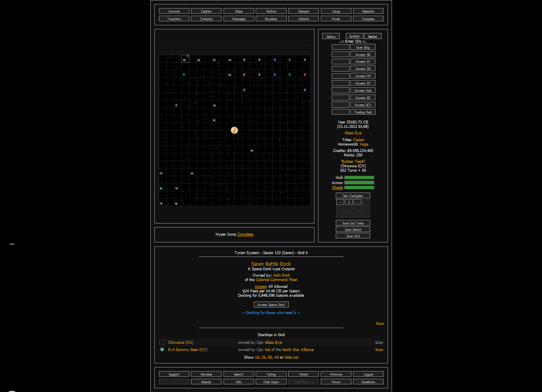Click the Shield link in ship status
The image size is (542, 392).
(x=337, y=188)
